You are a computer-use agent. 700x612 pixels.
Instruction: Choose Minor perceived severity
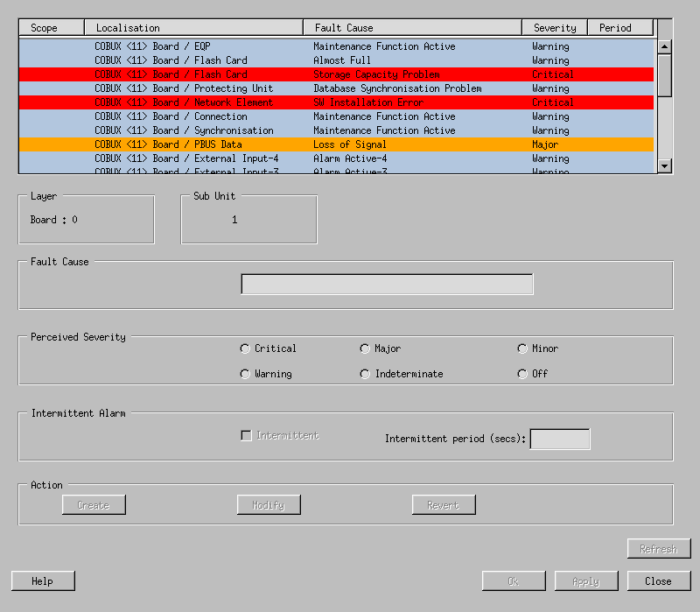point(522,348)
